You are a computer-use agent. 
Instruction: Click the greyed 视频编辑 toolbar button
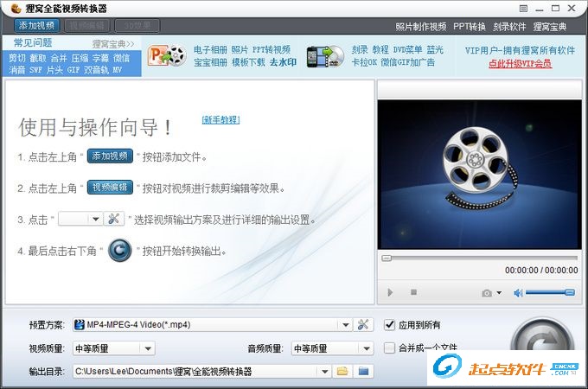[x=87, y=26]
